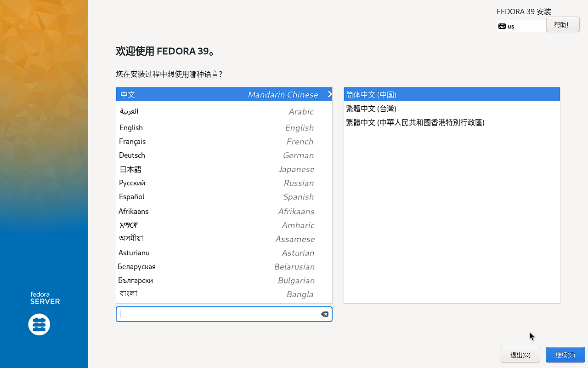Select Deutsch German language
Screen dimensions: 588x368
point(224,155)
